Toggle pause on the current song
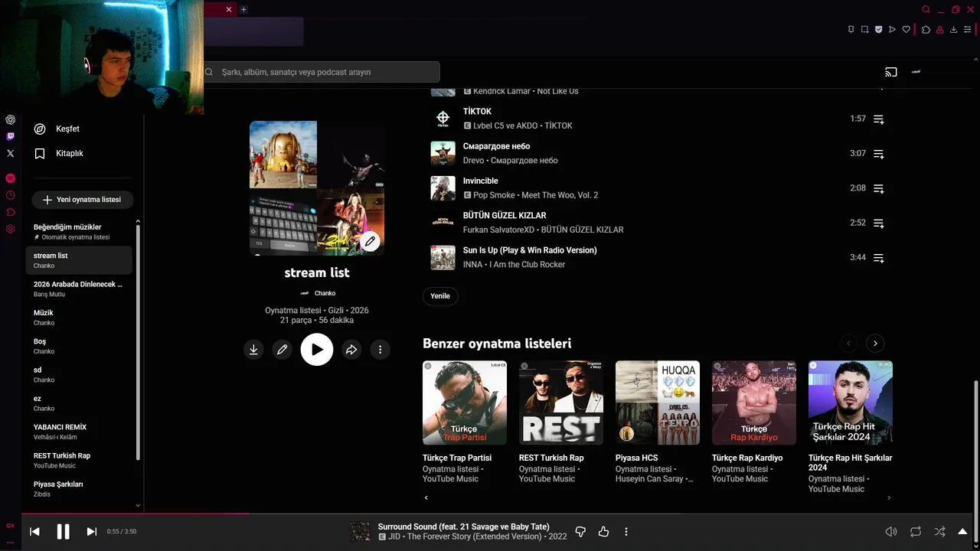This screenshot has height=551, width=980. (64, 532)
